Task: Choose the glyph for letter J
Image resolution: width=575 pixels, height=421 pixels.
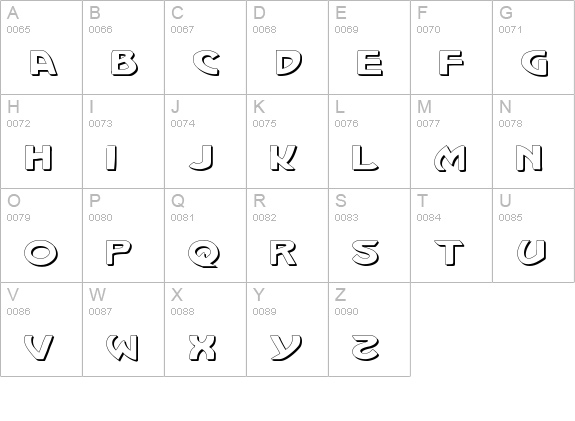Action: tap(202, 158)
